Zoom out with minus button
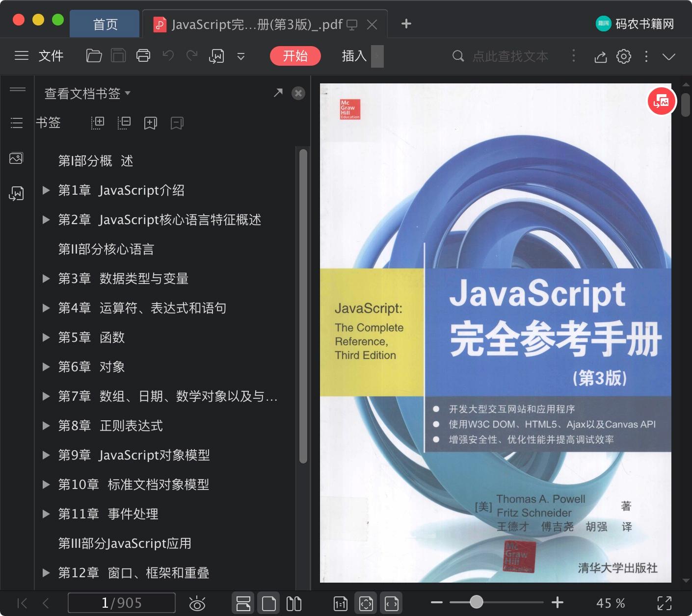This screenshot has height=616, width=692. 437,602
